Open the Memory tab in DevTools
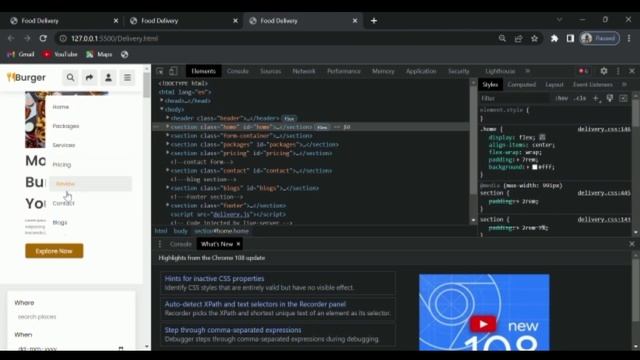This screenshot has width=640, height=360. tap(383, 71)
